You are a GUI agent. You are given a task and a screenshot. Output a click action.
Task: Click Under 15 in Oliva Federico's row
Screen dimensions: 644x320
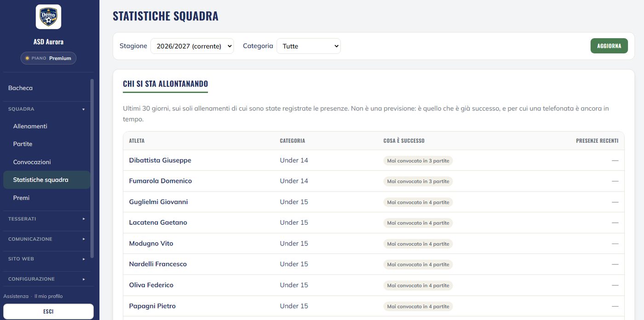(x=294, y=285)
